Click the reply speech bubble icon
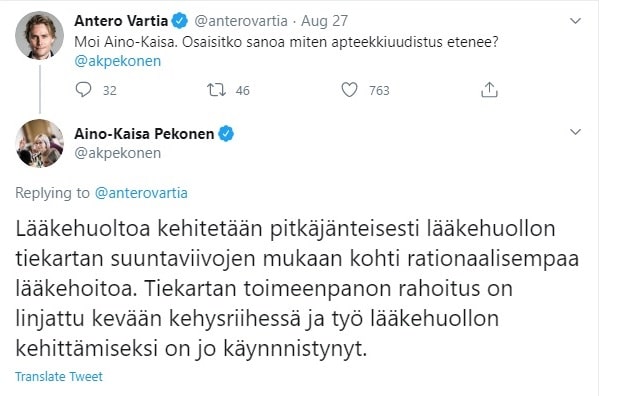The width and height of the screenshot is (624, 396). (x=83, y=90)
